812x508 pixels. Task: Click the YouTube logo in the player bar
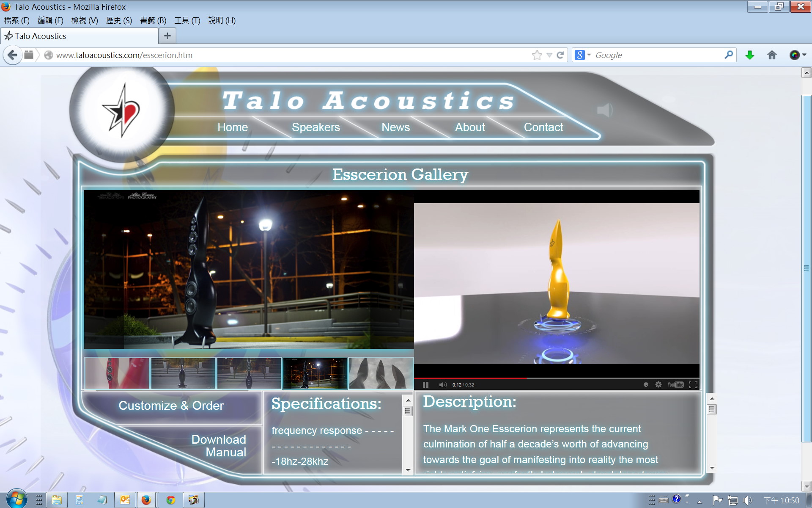click(x=675, y=385)
